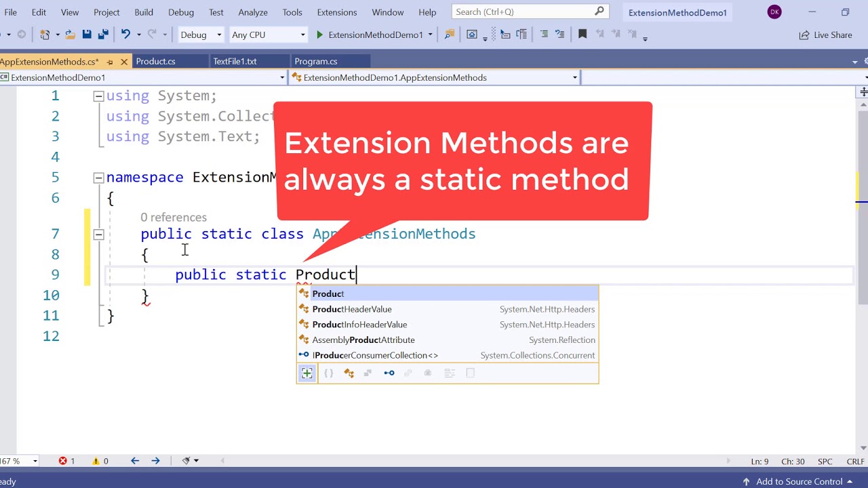Save the current file with the disk icon
868x488 pixels.
click(87, 35)
